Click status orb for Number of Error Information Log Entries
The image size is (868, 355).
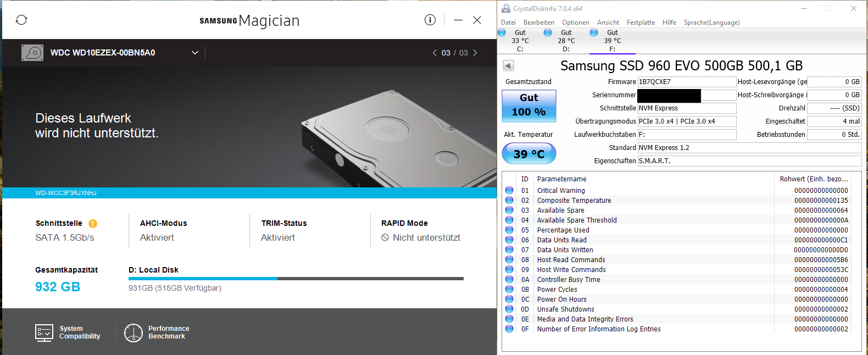click(509, 329)
